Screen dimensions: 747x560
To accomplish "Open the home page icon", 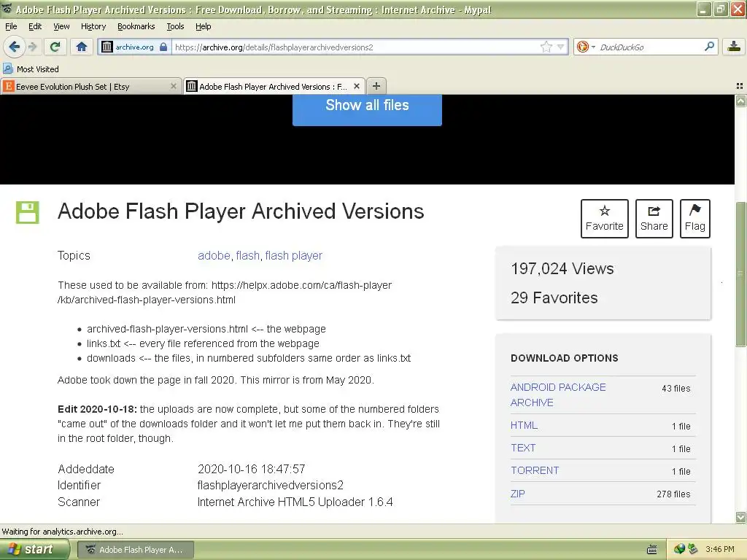I will (x=82, y=47).
